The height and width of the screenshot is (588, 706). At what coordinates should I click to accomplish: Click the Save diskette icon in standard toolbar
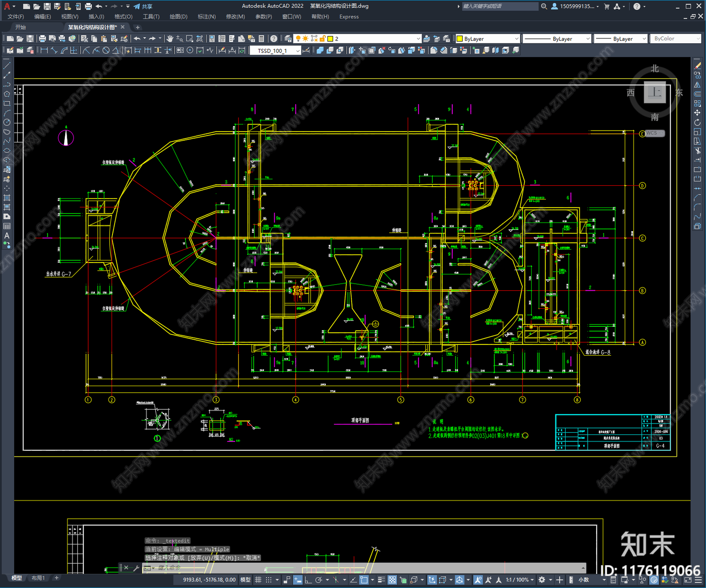click(x=30, y=39)
